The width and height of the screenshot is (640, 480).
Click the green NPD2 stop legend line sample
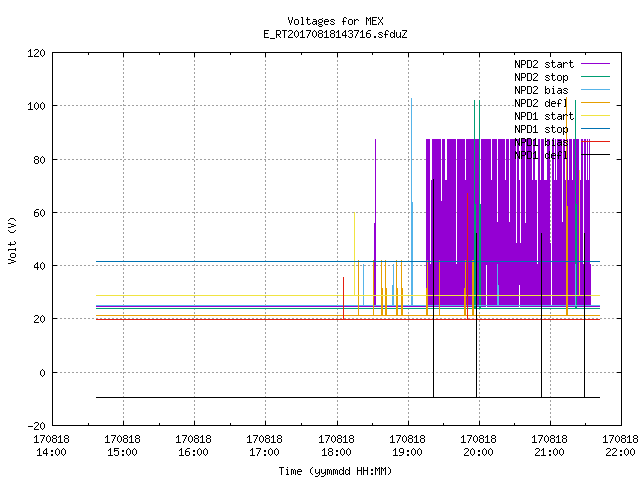(595, 76)
